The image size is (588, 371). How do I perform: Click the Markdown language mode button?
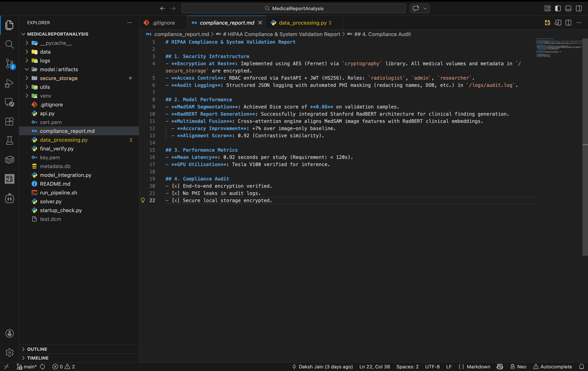[478, 366]
